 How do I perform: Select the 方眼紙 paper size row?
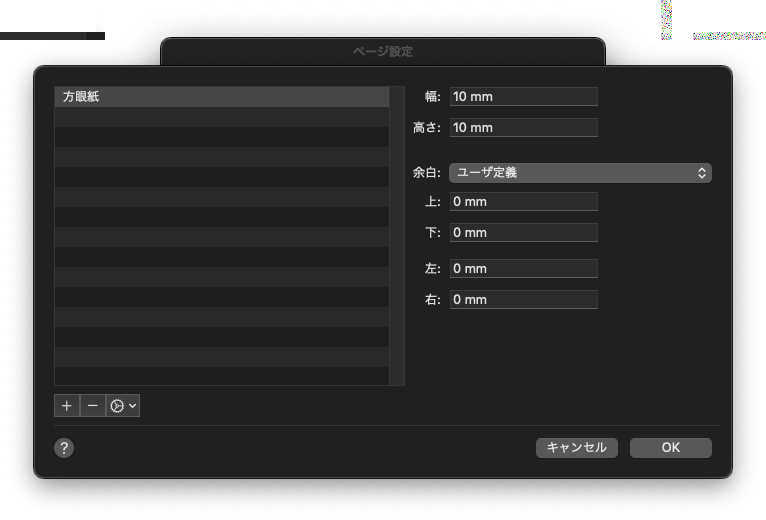(222, 97)
